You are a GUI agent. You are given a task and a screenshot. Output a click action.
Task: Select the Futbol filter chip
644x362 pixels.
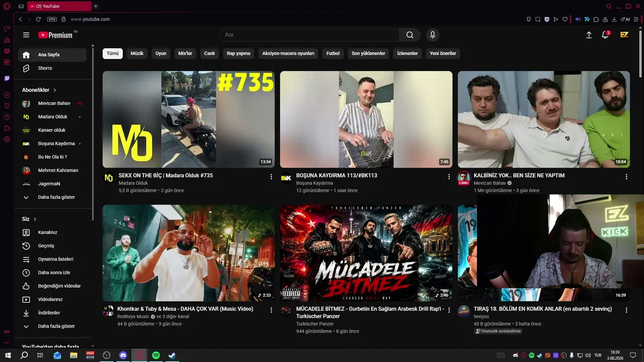333,53
